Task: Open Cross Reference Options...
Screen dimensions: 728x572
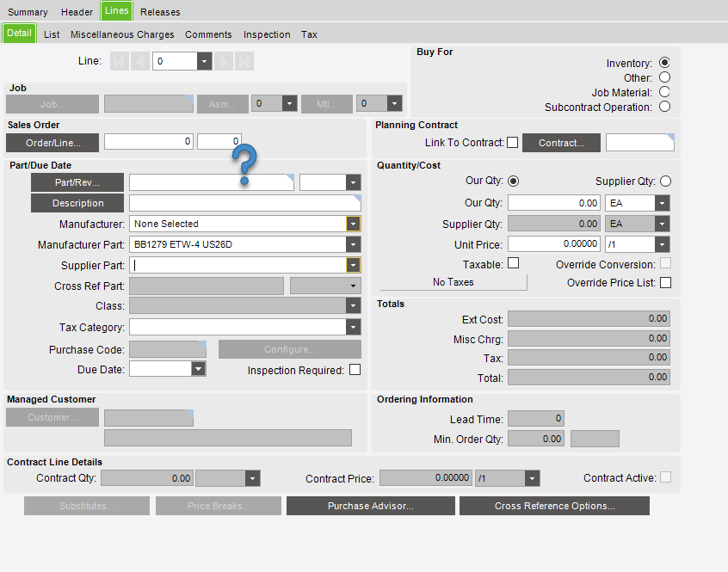Action: tap(554, 506)
